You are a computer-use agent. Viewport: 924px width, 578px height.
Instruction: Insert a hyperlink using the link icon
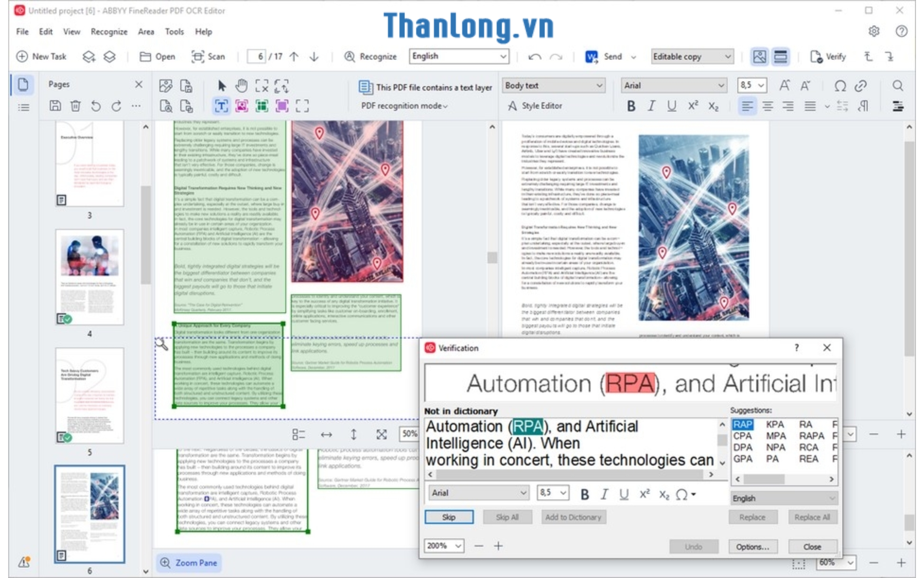(860, 86)
